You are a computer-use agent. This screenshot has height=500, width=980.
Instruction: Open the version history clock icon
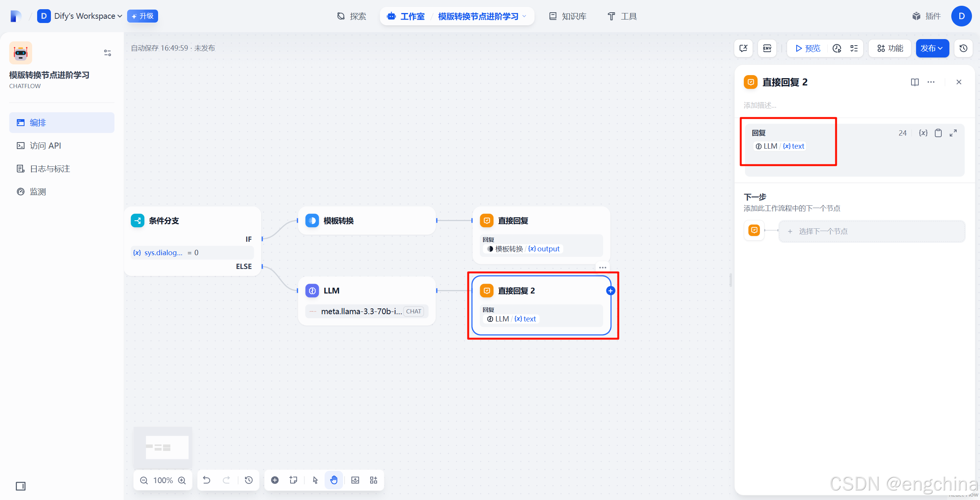[x=964, y=48]
